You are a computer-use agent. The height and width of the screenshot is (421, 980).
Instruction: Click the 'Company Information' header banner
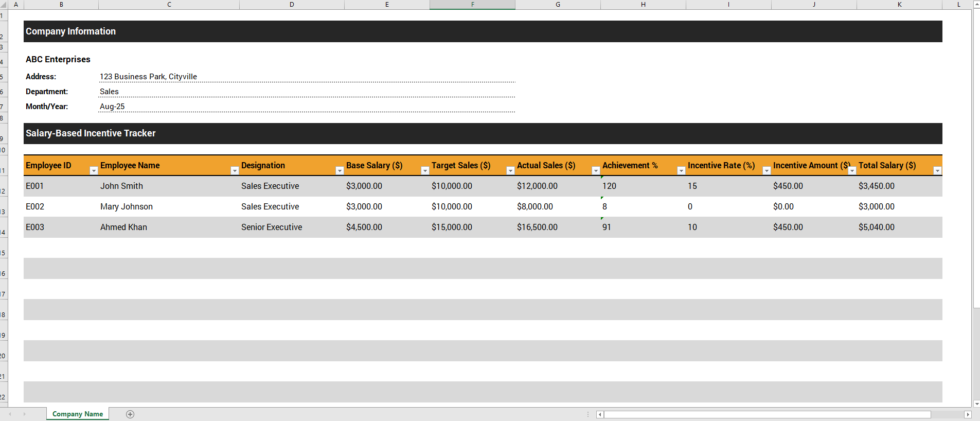pyautogui.click(x=483, y=31)
